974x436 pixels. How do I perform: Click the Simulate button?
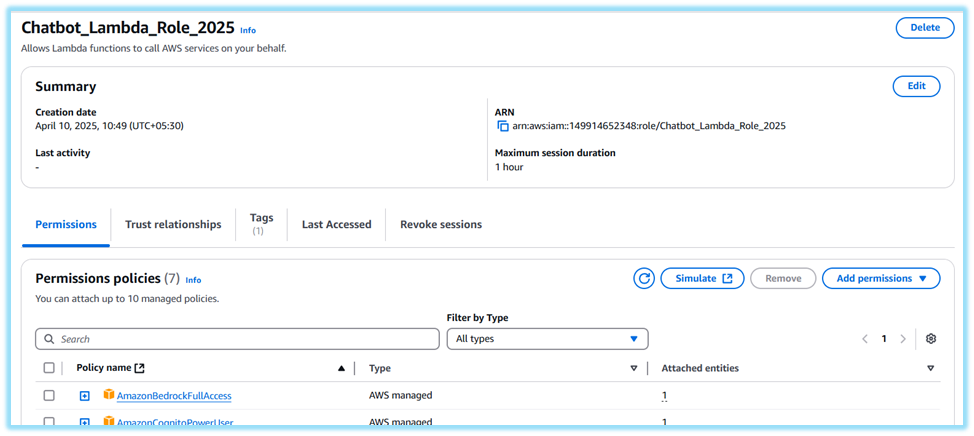[x=702, y=278]
